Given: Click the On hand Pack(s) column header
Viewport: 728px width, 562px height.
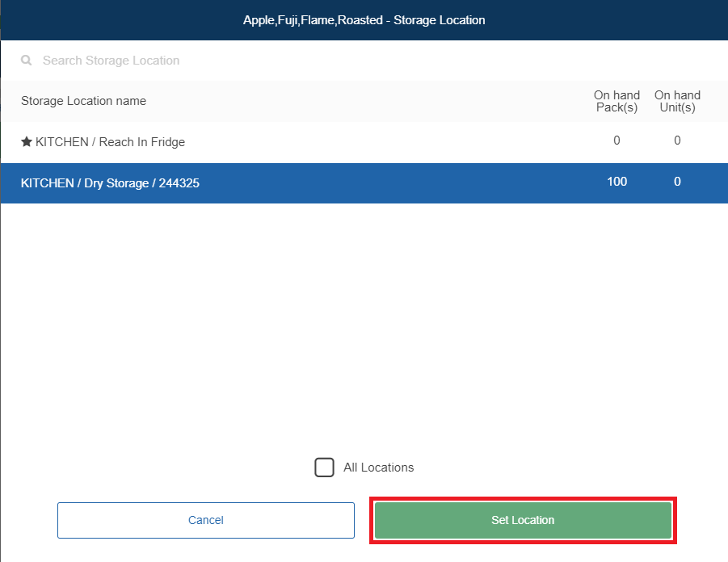Looking at the screenshot, I should 616,101.
